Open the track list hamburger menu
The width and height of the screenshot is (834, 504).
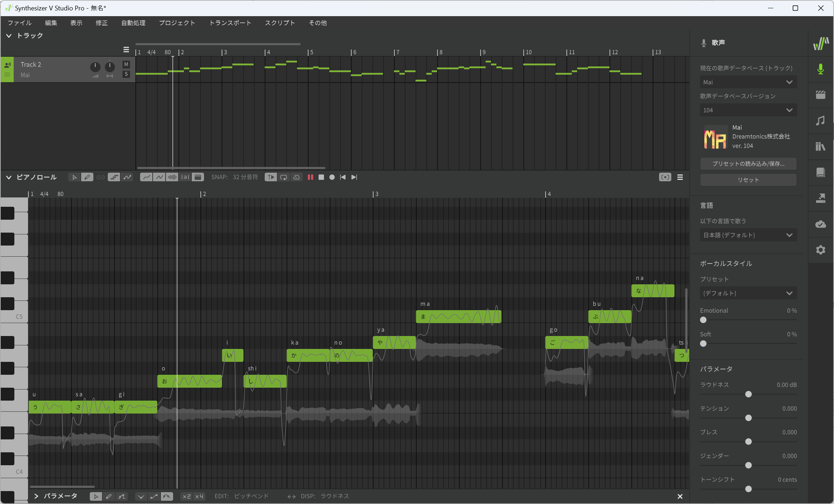pyautogui.click(x=126, y=50)
